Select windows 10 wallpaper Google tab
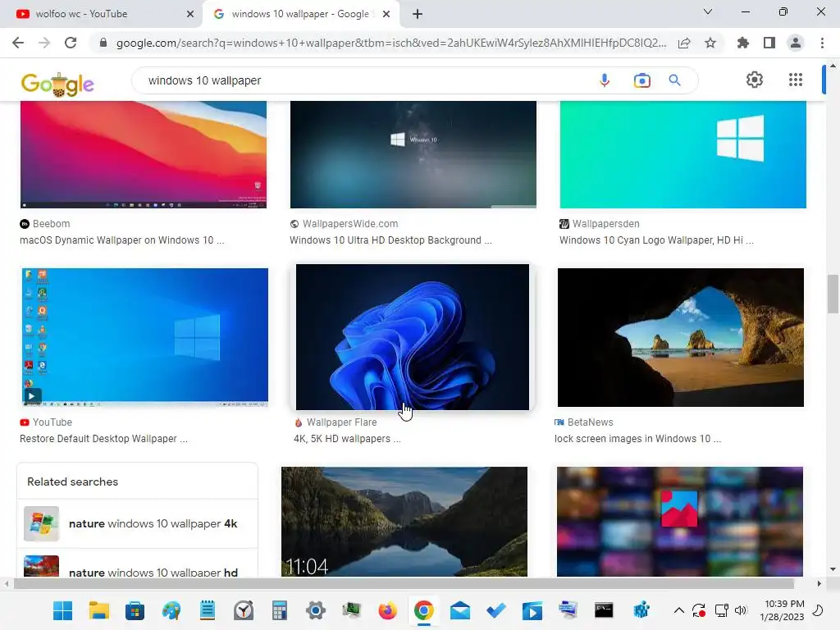The height and width of the screenshot is (630, 840). click(x=300, y=14)
